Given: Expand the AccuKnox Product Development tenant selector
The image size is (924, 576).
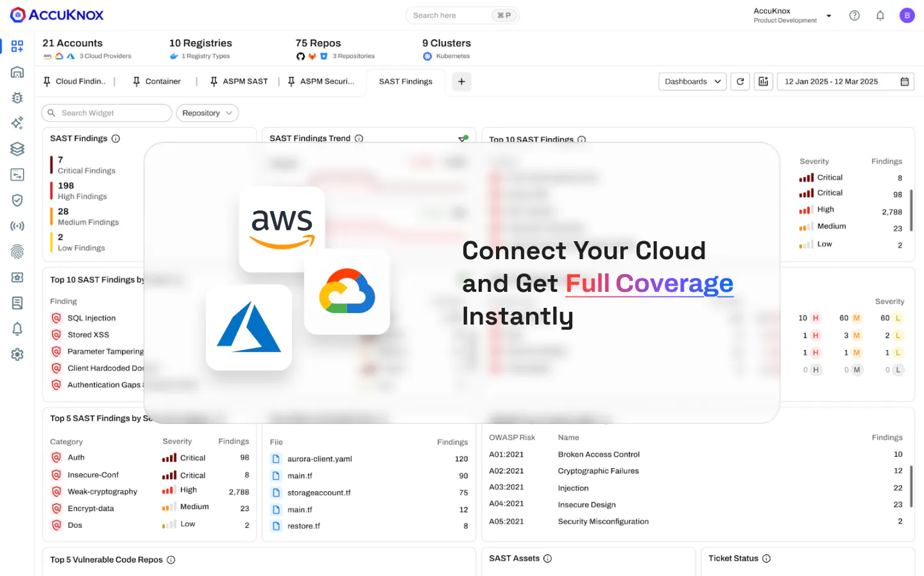Looking at the screenshot, I should tap(792, 15).
